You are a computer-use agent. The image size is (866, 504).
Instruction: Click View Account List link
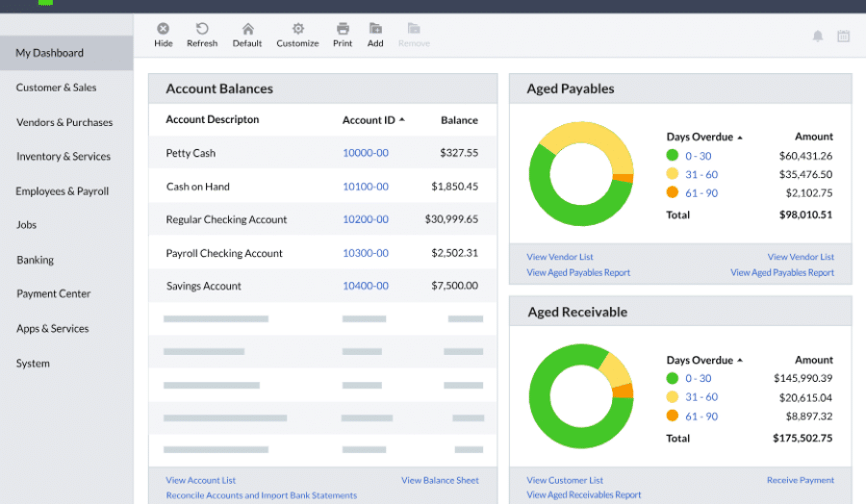pos(200,480)
